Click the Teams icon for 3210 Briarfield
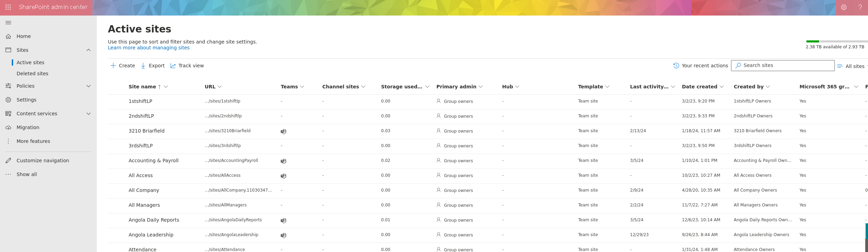The height and width of the screenshot is (252, 868). pyautogui.click(x=284, y=131)
